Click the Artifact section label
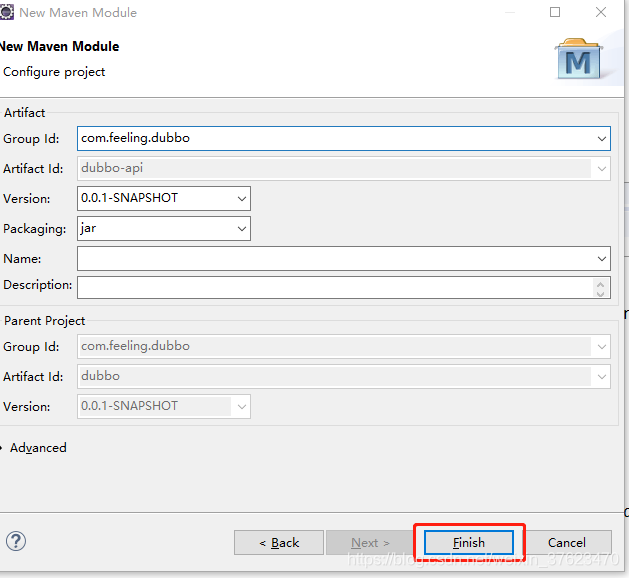 click(24, 113)
